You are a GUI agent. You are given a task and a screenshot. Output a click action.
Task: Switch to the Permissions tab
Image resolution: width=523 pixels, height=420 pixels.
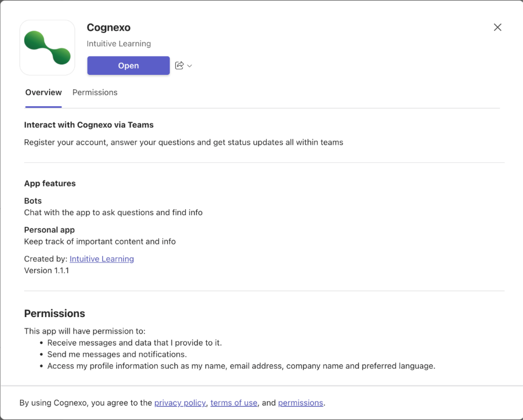tap(95, 92)
